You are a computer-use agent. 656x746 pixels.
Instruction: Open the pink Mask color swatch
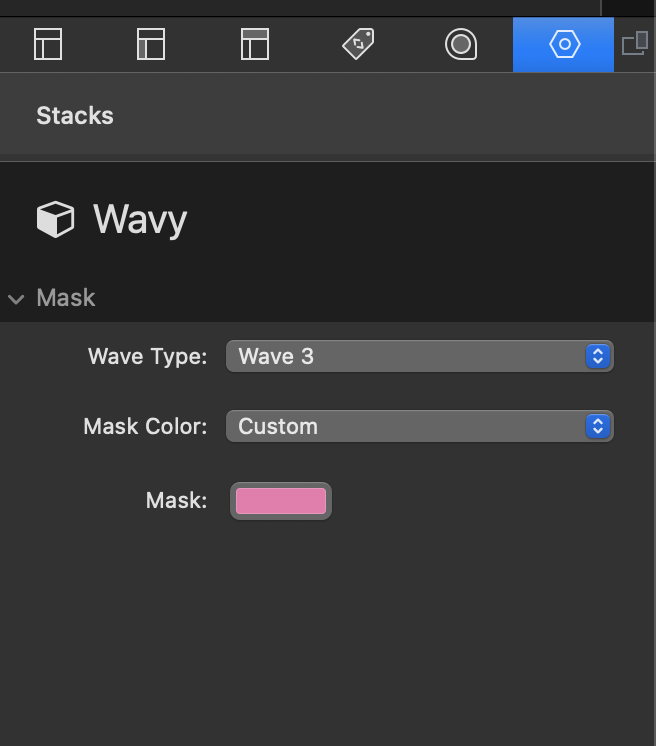[281, 501]
